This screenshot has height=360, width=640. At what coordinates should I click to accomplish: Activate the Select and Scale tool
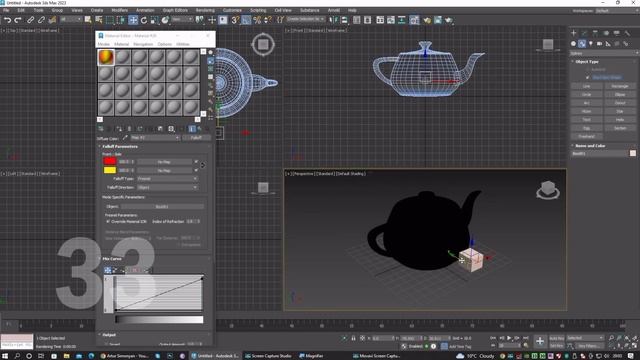click(x=154, y=20)
